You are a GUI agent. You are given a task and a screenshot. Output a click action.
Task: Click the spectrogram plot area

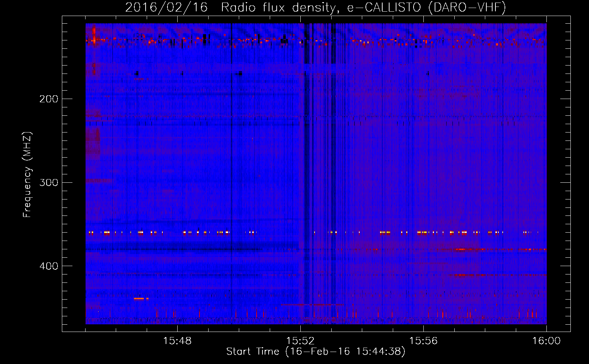tap(316, 174)
